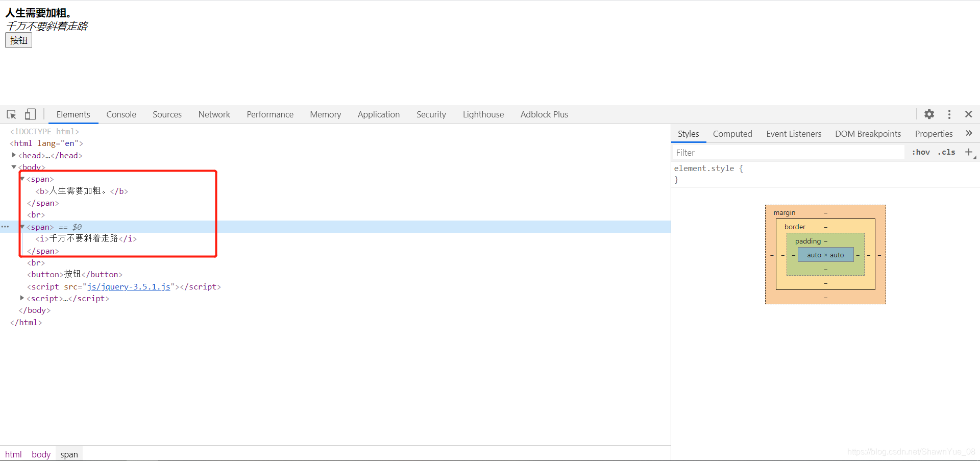Image resolution: width=980 pixels, height=461 pixels.
Task: Switch to the Computed sidebar tab
Action: 732,134
